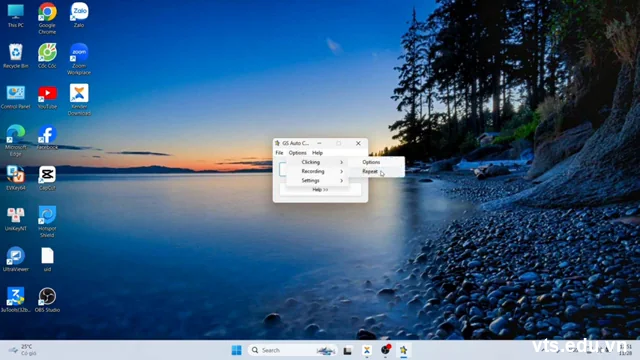Launch CapCut from desktop

tap(47, 178)
